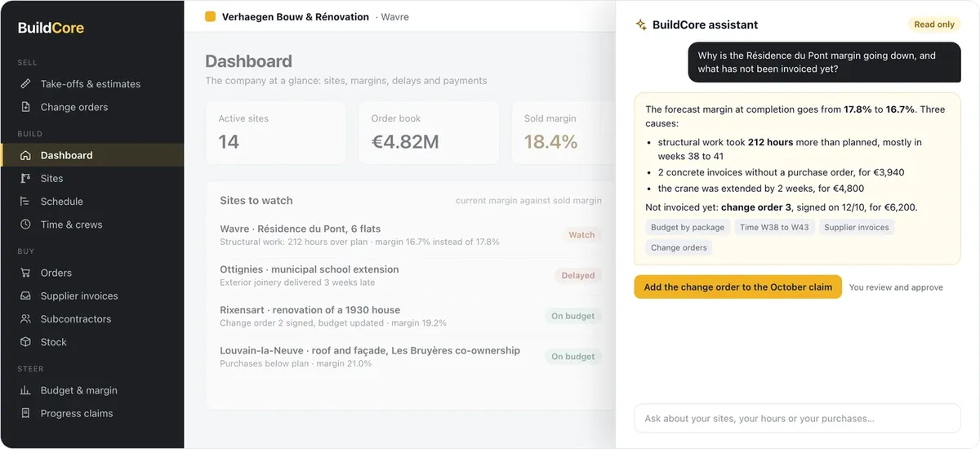Click the Budget by package source chip
Screen dimensions: 980x449
point(688,227)
